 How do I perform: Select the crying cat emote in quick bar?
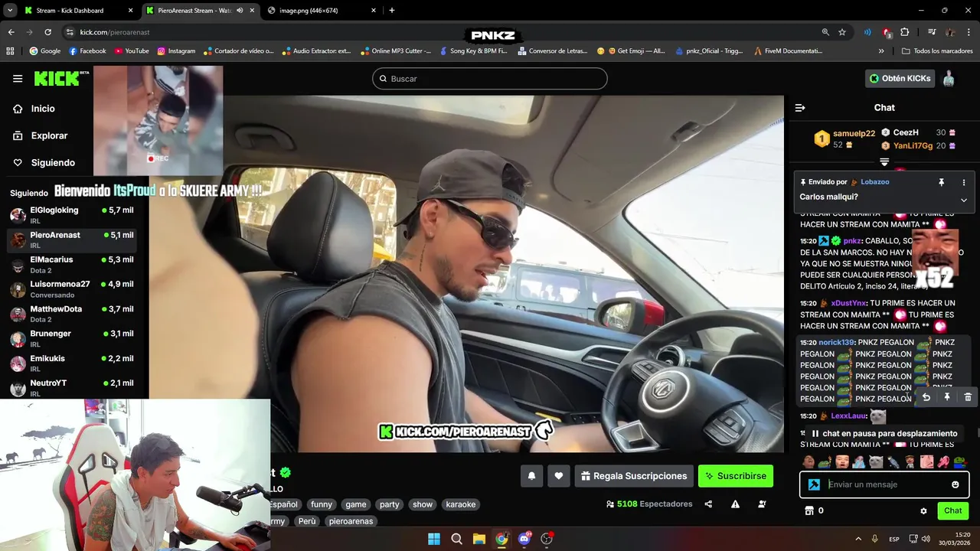tap(875, 461)
